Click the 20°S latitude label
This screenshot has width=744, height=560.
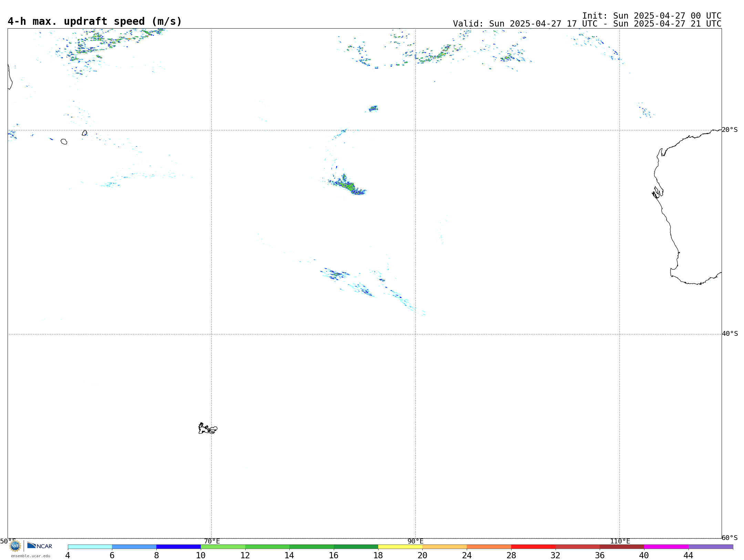point(730,130)
